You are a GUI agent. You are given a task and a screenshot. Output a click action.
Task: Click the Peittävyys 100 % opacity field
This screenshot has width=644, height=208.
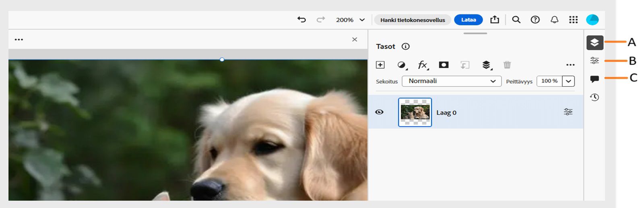549,81
